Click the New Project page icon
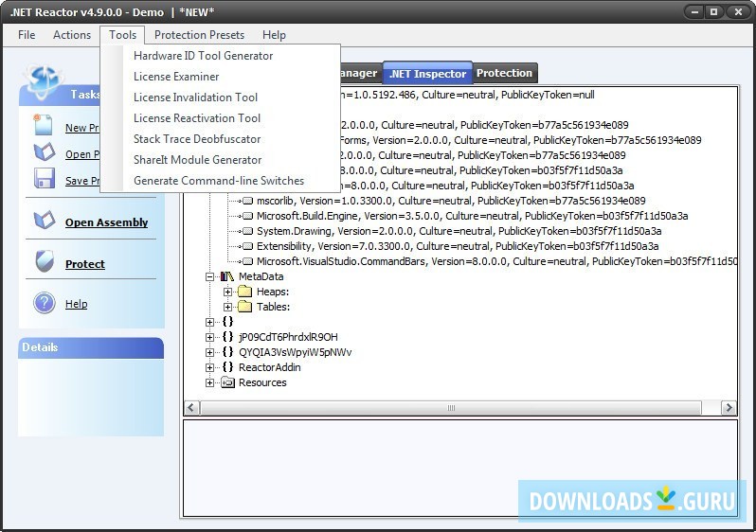The width and height of the screenshot is (756, 532). pos(44,125)
